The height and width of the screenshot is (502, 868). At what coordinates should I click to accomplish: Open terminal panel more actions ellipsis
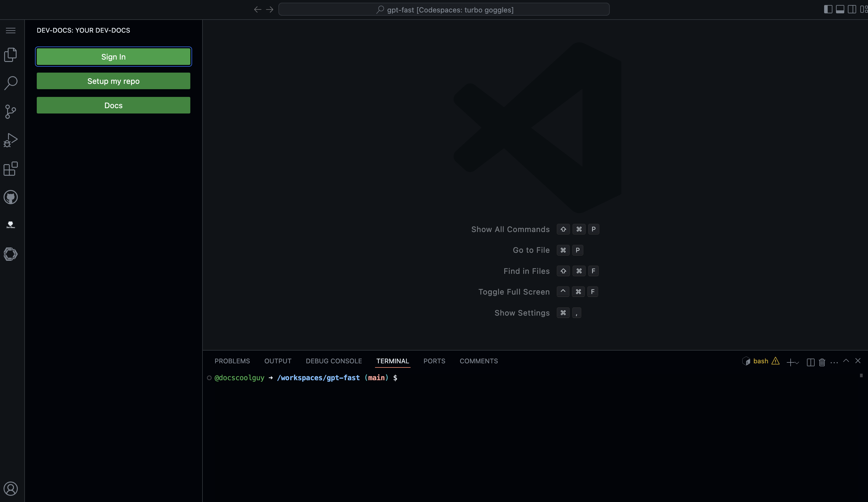(x=834, y=362)
